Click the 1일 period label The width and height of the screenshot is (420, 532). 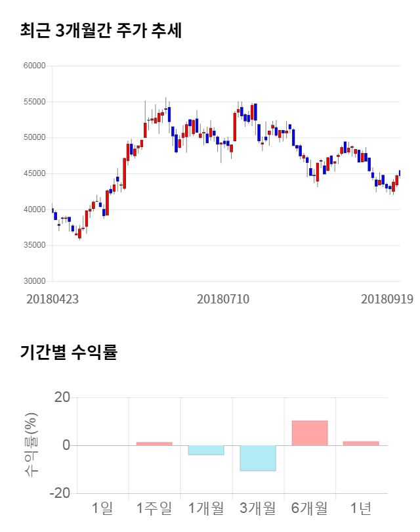pos(102,508)
